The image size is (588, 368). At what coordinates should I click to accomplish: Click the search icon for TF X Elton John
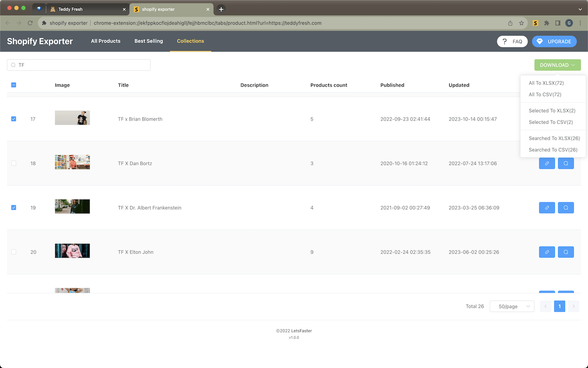(x=566, y=252)
